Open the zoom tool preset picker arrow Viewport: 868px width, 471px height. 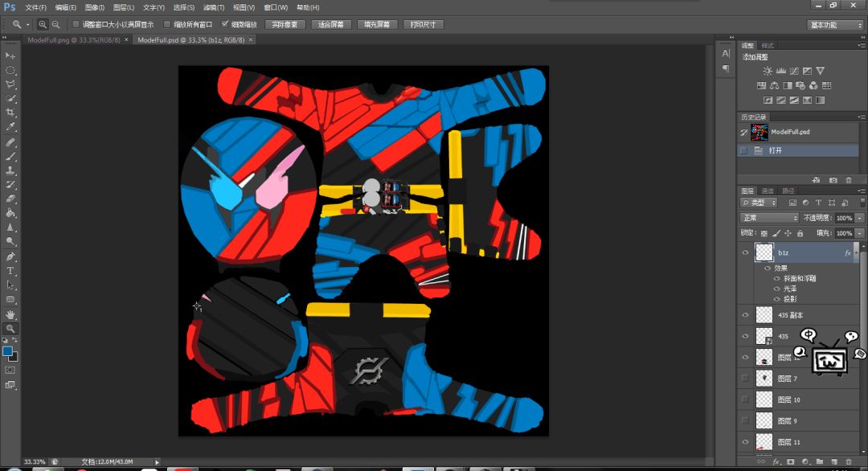[x=27, y=24]
